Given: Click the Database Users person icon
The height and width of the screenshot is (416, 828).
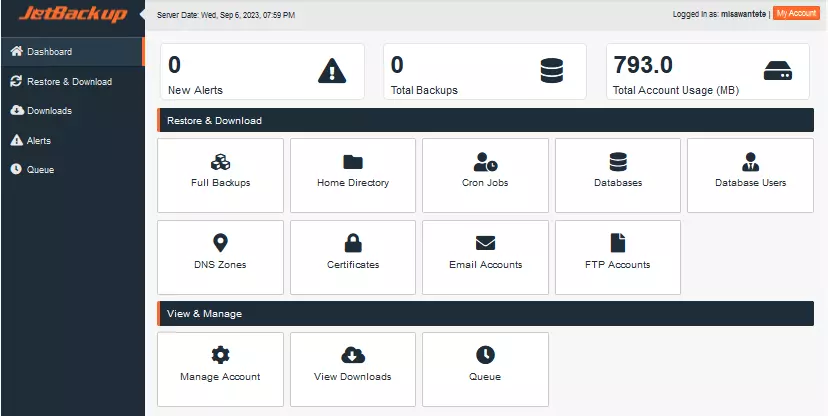Looking at the screenshot, I should [x=750, y=162].
